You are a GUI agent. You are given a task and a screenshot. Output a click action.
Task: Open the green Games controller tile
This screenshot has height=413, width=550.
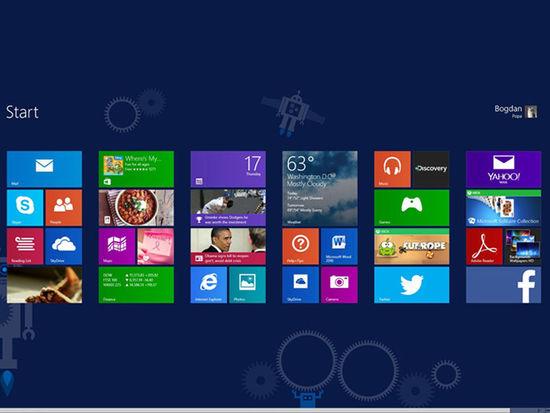411,208
